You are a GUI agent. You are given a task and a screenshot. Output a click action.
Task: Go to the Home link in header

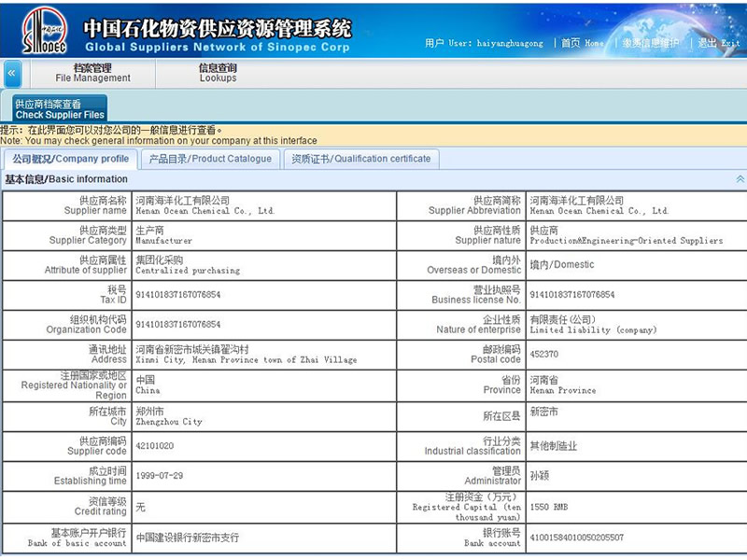click(582, 43)
